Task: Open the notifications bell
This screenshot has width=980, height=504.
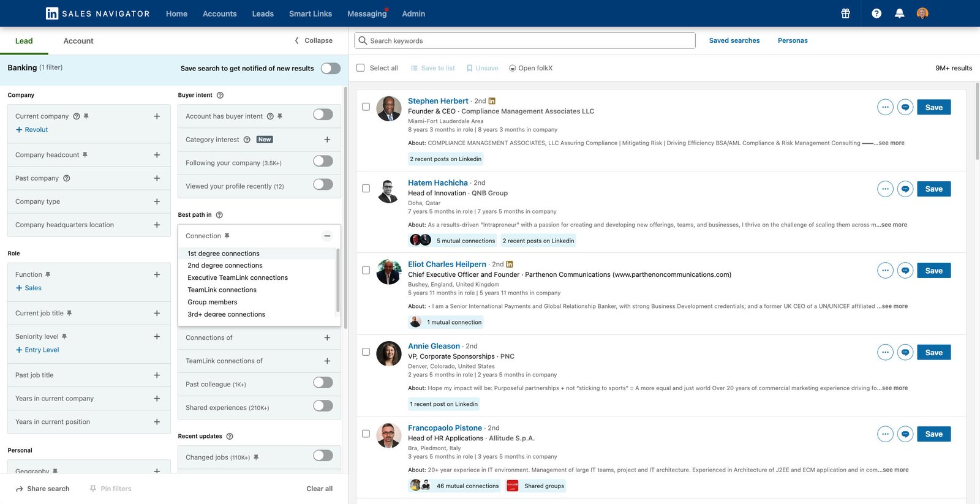Action: pos(899,13)
